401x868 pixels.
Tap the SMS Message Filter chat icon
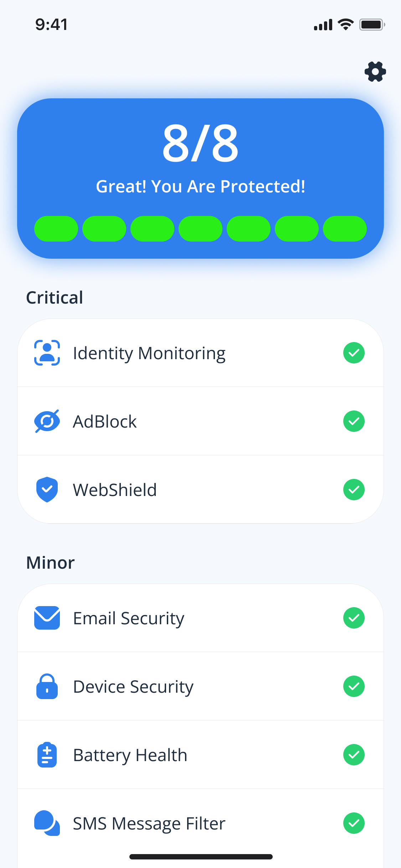pyautogui.click(x=47, y=823)
